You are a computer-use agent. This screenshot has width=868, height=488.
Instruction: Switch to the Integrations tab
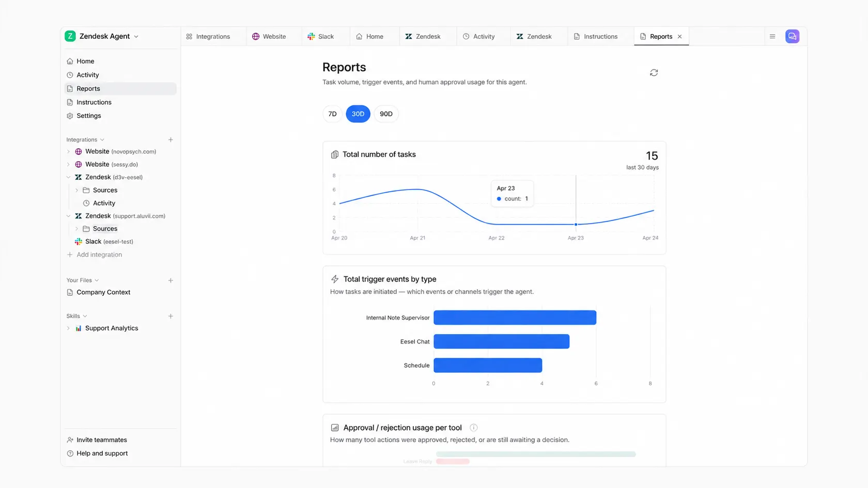[213, 37]
